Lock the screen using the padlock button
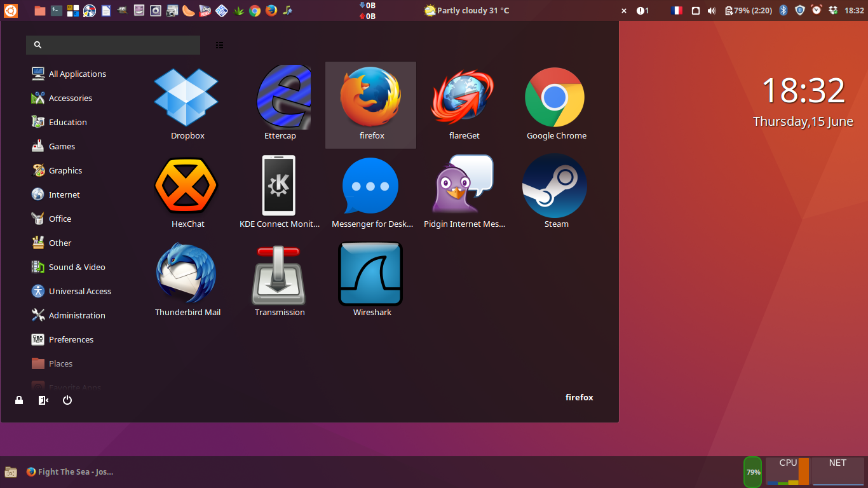This screenshot has width=868, height=488. (18, 400)
